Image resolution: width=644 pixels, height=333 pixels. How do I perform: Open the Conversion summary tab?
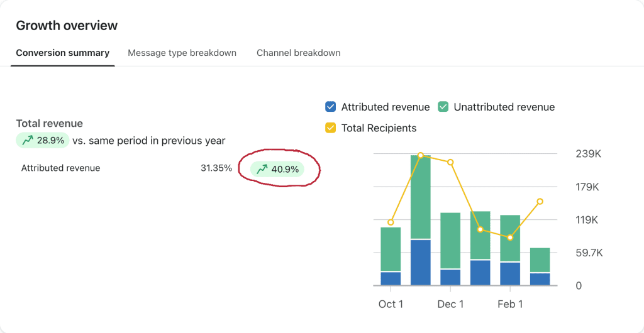coord(63,53)
